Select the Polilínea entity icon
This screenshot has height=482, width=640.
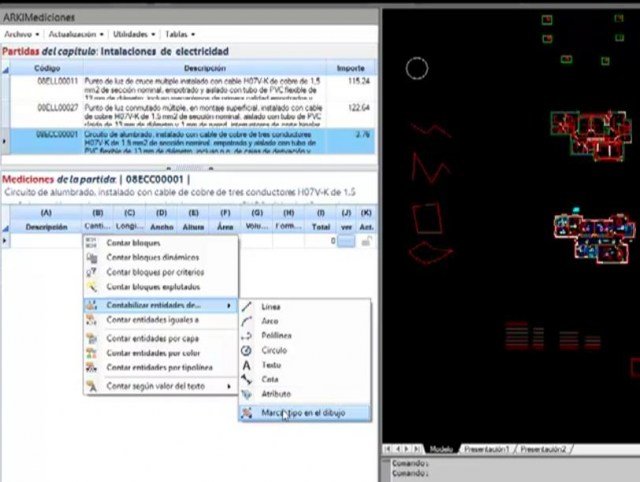point(246,336)
